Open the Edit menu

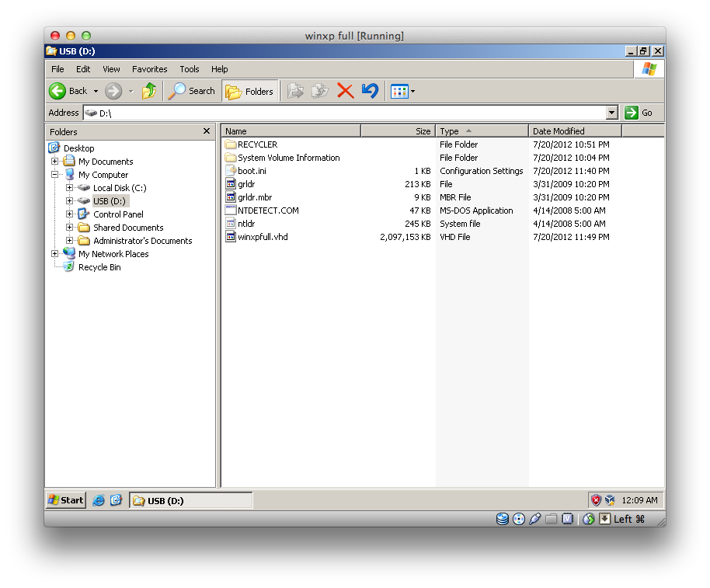(83, 69)
